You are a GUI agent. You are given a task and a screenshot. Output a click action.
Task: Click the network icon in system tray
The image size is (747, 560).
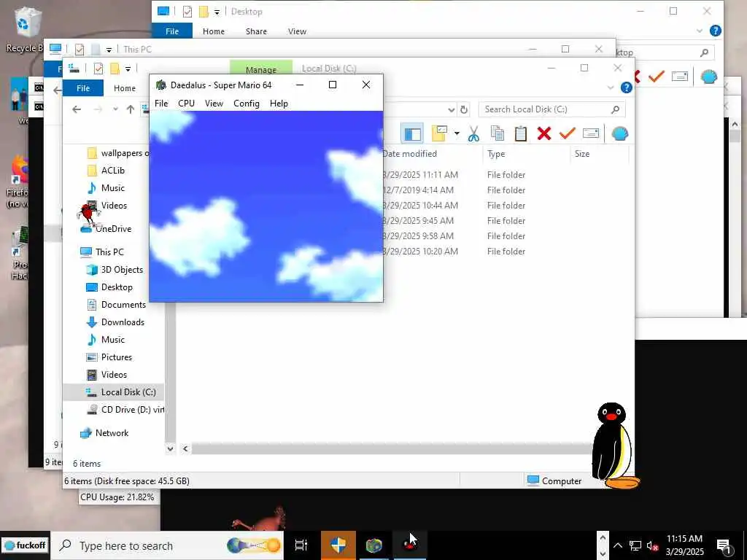635,545
